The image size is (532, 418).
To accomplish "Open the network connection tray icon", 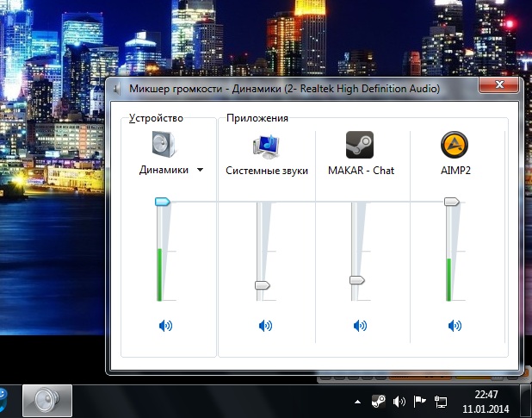I will pyautogui.click(x=441, y=402).
